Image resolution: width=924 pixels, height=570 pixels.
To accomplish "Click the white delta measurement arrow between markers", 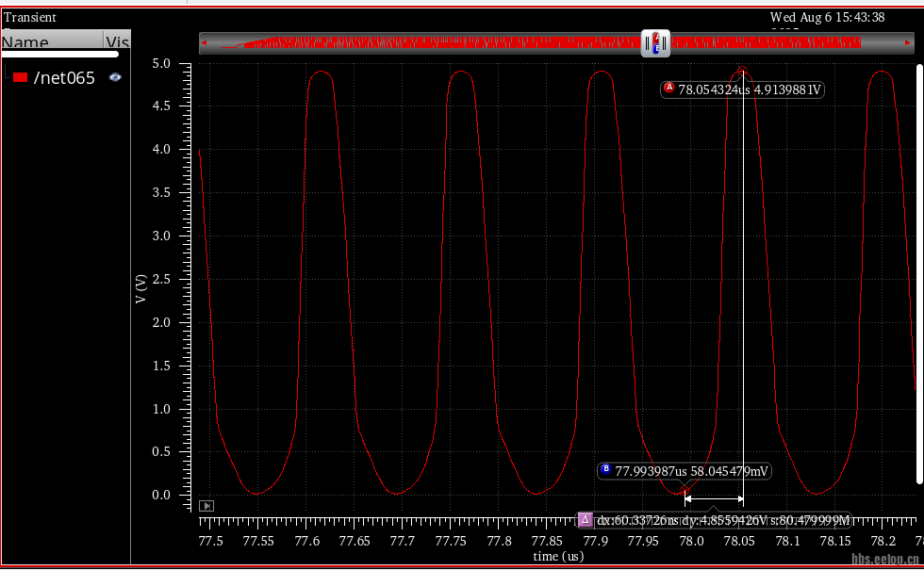I will [x=714, y=499].
